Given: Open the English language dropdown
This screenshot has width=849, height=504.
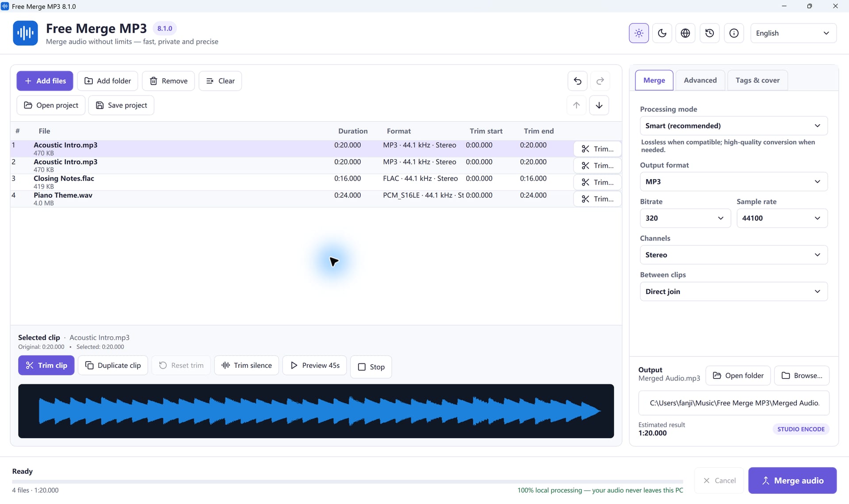Looking at the screenshot, I should coord(793,33).
